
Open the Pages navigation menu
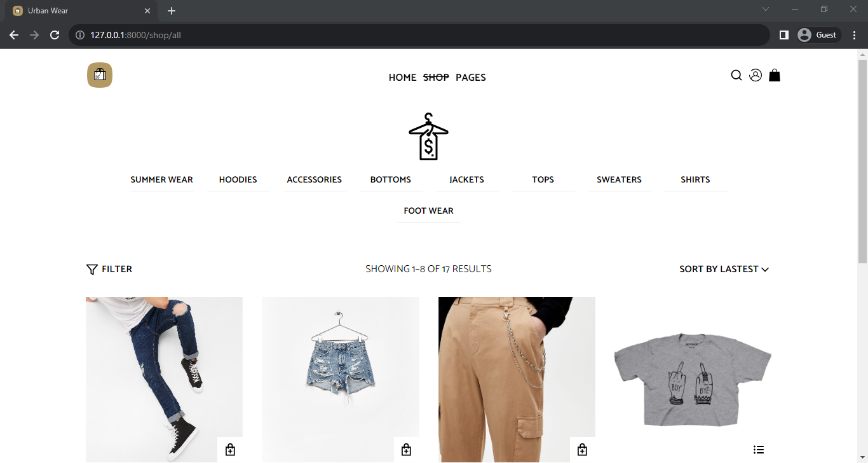coord(471,78)
